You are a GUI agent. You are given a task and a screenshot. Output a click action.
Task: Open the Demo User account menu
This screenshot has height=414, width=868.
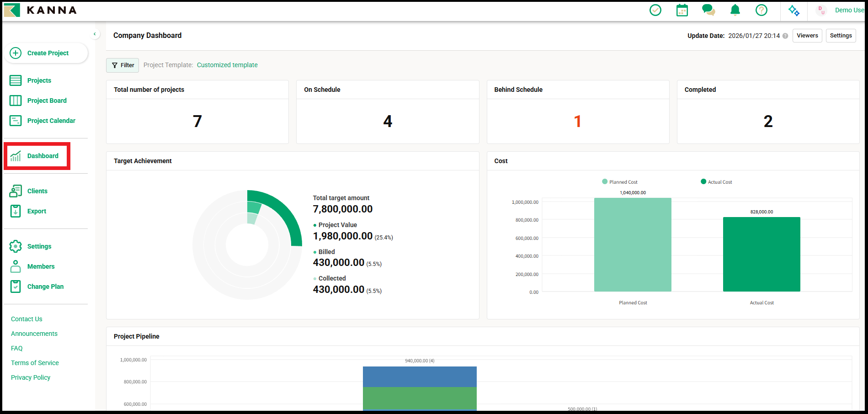[x=842, y=10]
